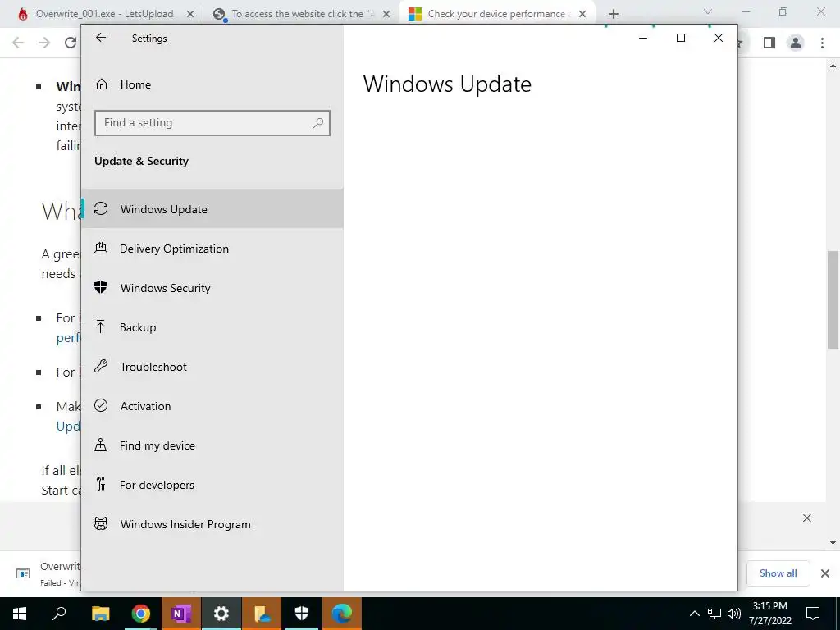Open Windows Security settings page
The image size is (840, 630).
[212, 288]
